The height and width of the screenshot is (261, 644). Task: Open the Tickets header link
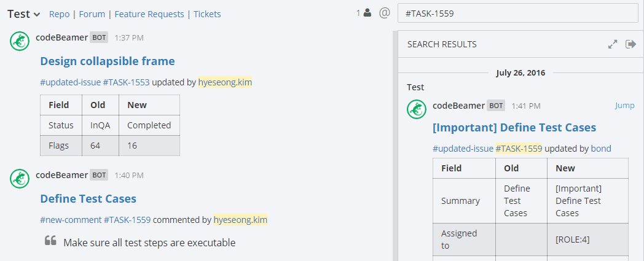point(207,14)
